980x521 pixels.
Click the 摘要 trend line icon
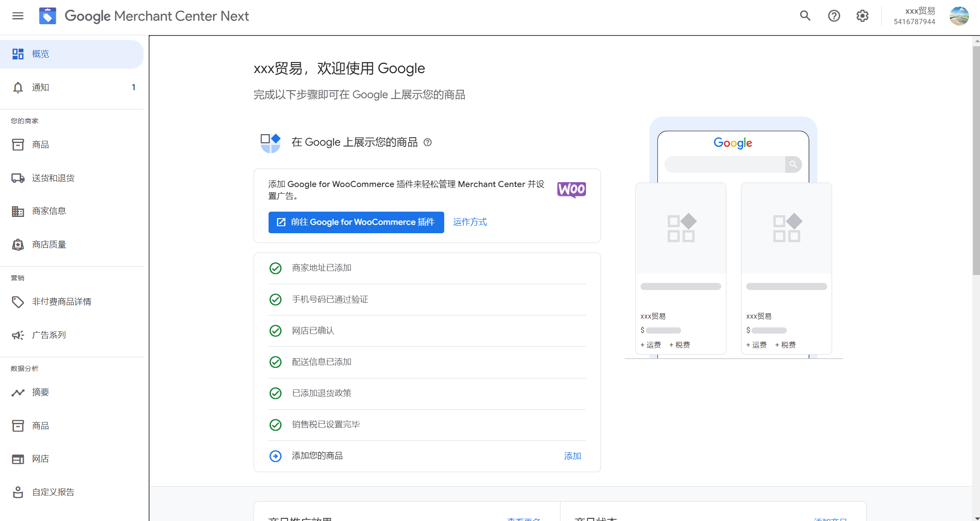18,393
